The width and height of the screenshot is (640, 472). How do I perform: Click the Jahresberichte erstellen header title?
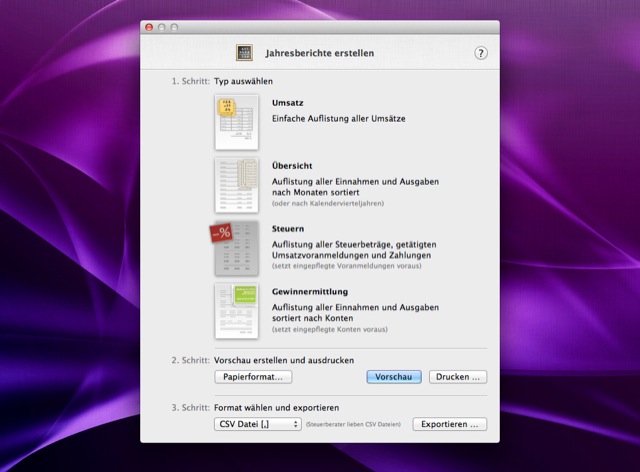[x=319, y=53]
